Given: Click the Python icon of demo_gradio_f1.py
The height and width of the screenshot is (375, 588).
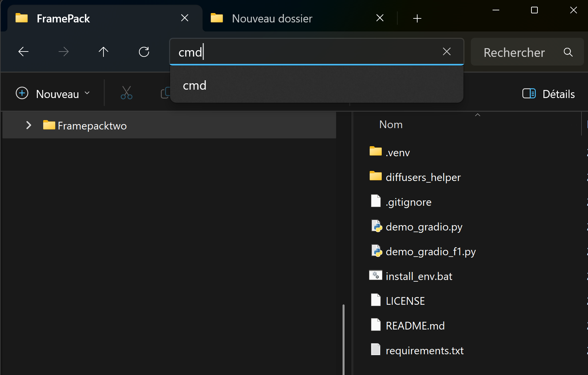Looking at the screenshot, I should [x=376, y=251].
